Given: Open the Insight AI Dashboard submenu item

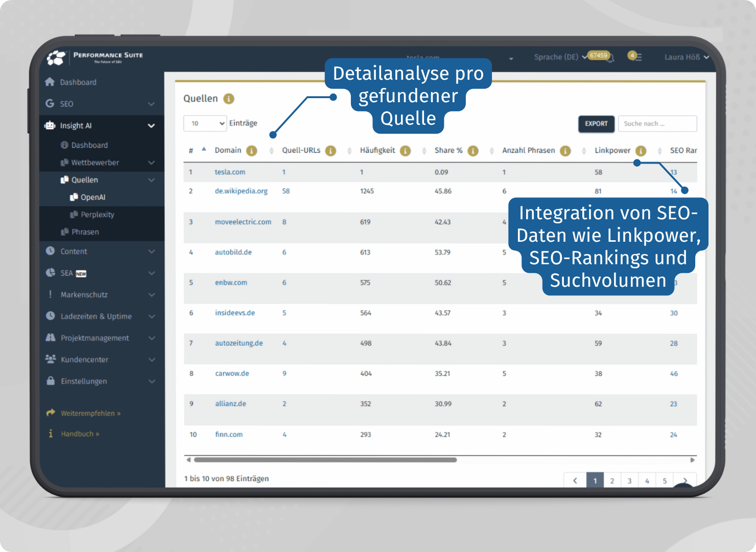Looking at the screenshot, I should (89, 145).
